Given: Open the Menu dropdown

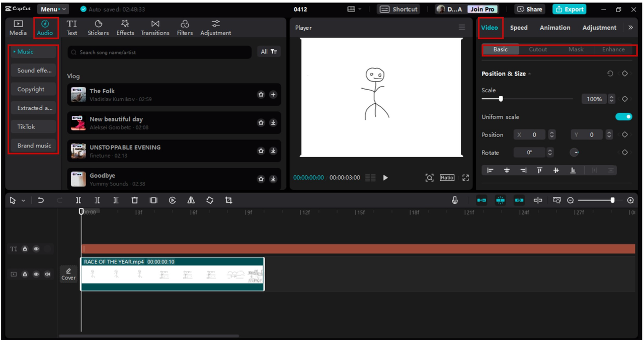Looking at the screenshot, I should pos(53,9).
